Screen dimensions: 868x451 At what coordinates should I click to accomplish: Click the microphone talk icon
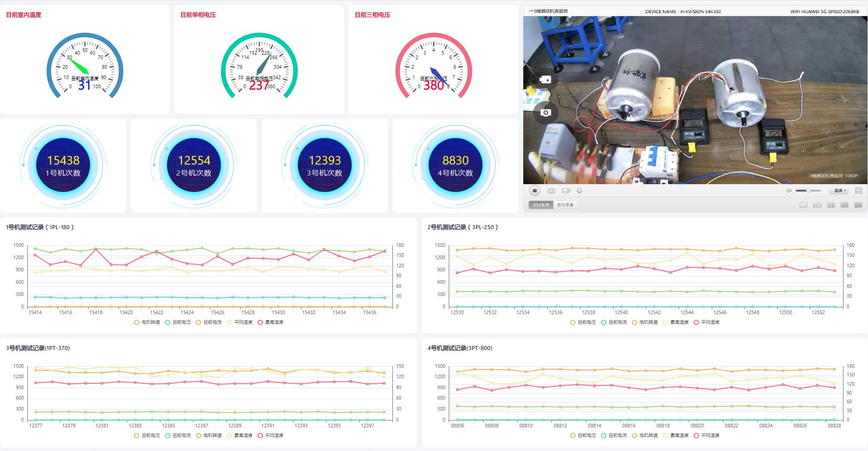[579, 191]
